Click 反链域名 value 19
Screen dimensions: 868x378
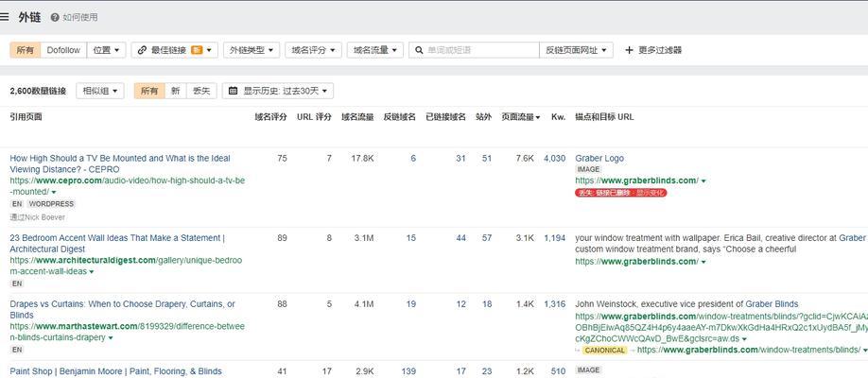coord(410,304)
